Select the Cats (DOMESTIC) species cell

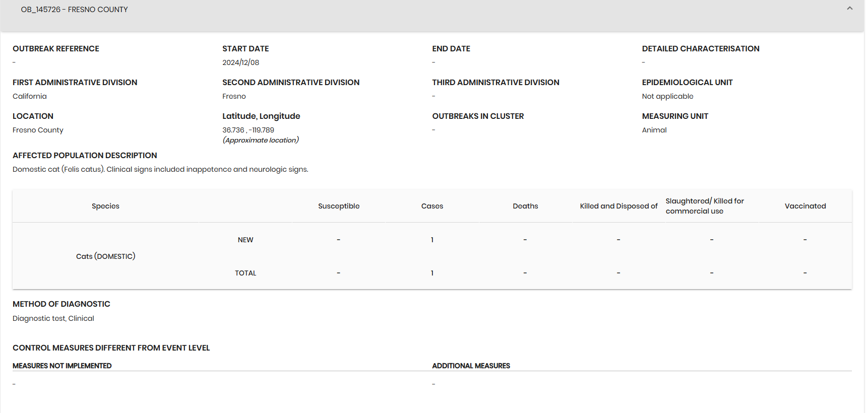coord(105,256)
